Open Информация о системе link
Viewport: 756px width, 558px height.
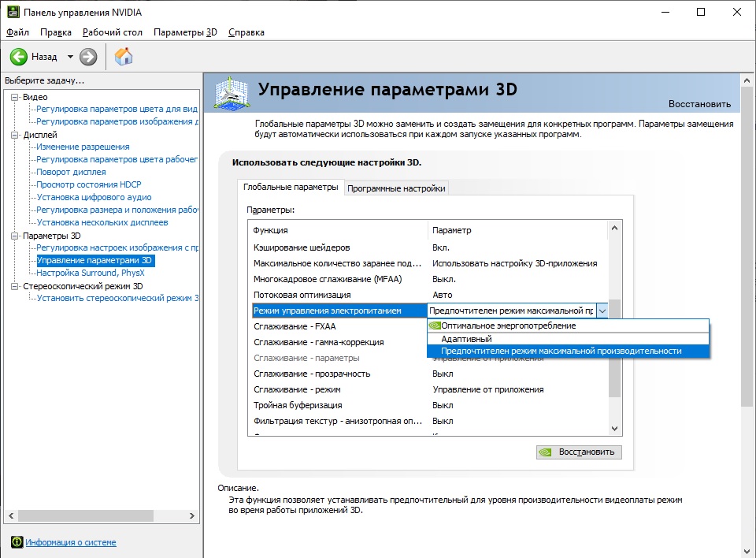(x=71, y=542)
